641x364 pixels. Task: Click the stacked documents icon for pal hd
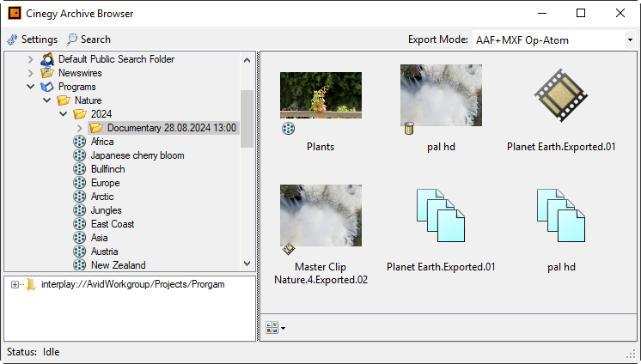point(561,215)
